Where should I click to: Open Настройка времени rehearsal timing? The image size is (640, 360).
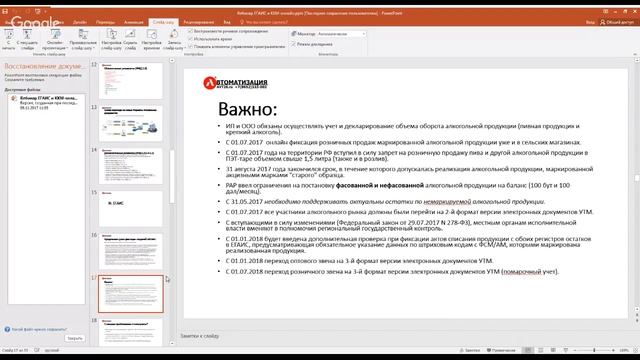pos(151,40)
